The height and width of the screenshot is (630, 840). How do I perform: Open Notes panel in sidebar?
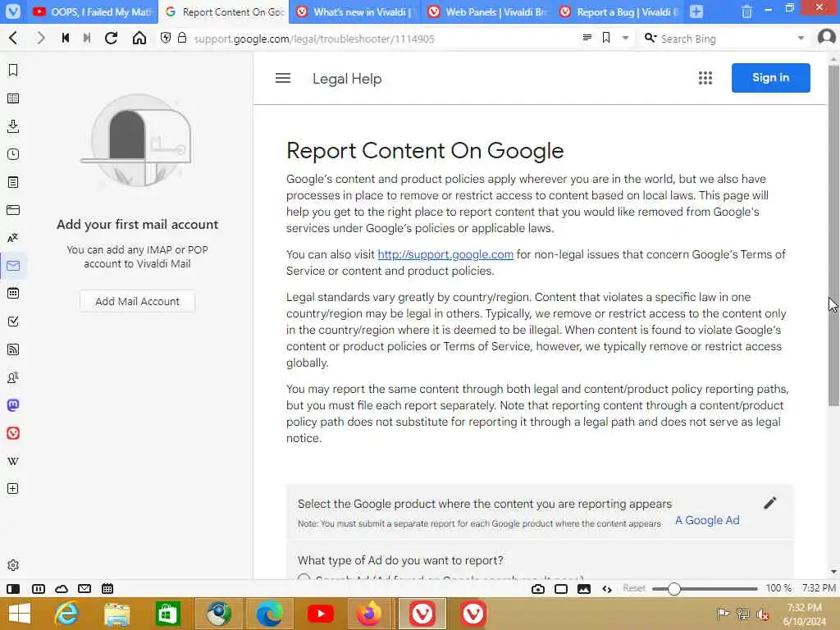pos(13,182)
